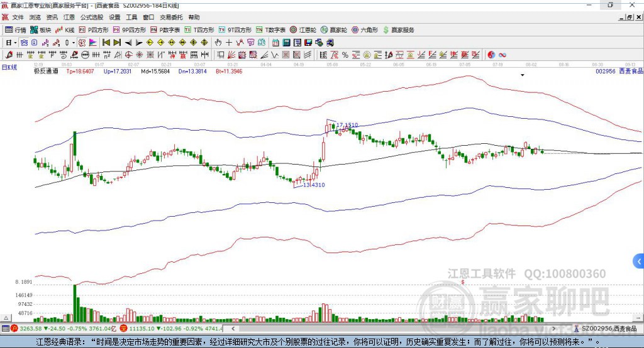Select the Gann fan lines tool
Image resolution: width=644 pixels, height=348 pixels.
tap(231, 55)
